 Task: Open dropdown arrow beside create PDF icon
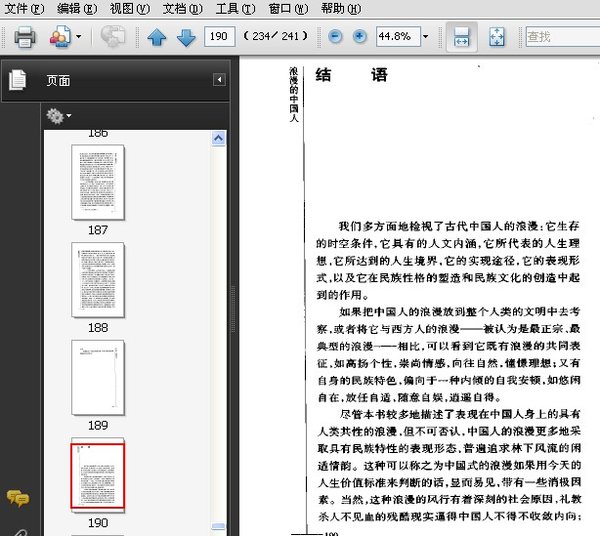[78, 38]
